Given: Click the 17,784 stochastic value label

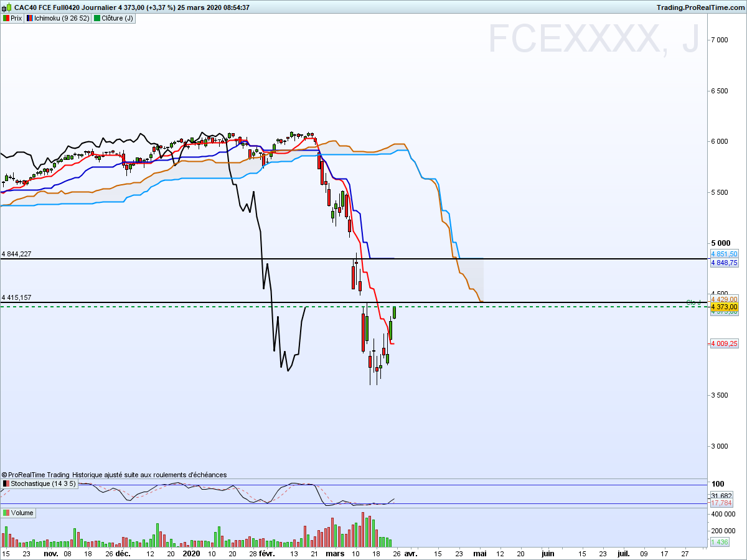Looking at the screenshot, I should (x=722, y=503).
